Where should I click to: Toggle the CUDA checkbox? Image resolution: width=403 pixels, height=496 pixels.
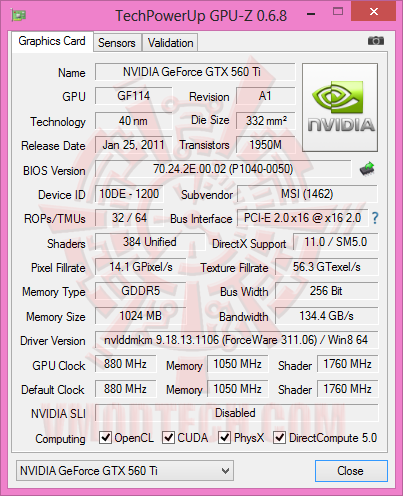[x=168, y=437]
